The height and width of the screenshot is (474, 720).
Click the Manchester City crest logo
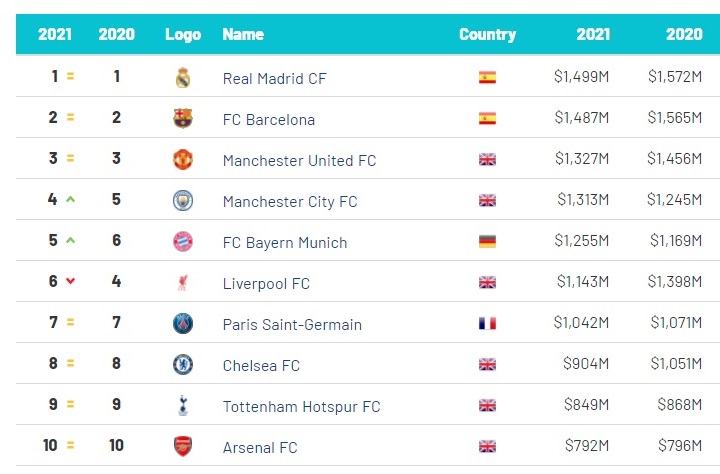coord(183,201)
